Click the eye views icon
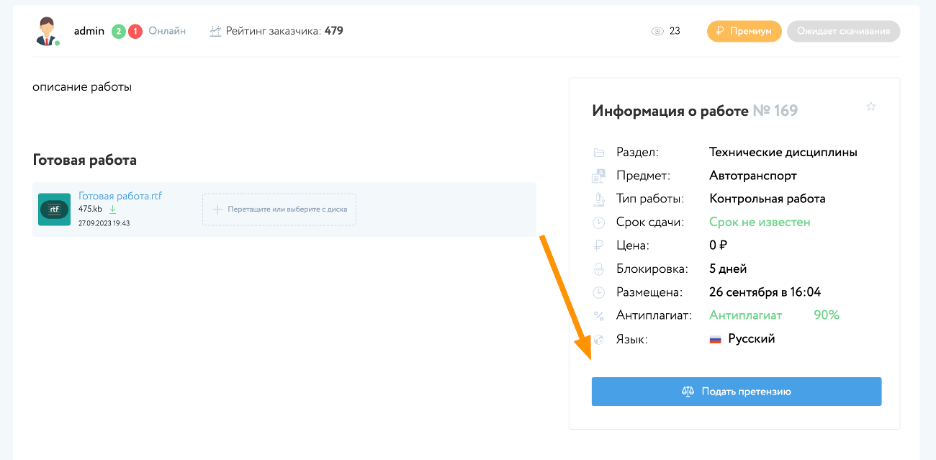936x460 pixels. (657, 31)
